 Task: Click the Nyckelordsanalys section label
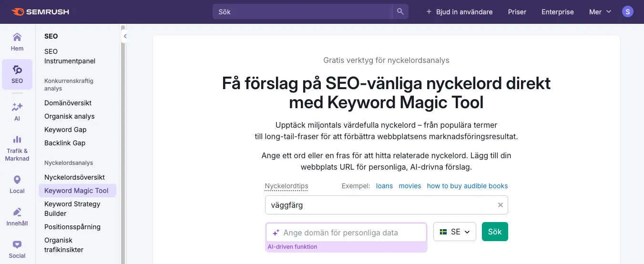[x=69, y=163]
